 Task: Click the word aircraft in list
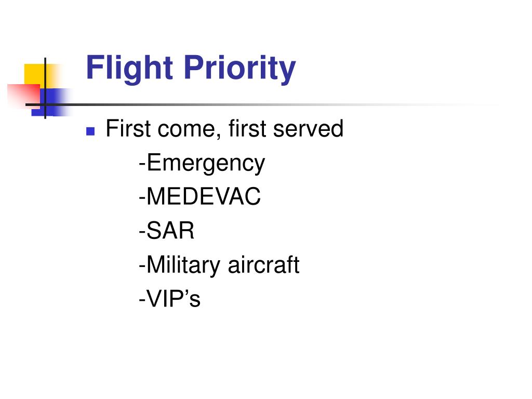(263, 264)
